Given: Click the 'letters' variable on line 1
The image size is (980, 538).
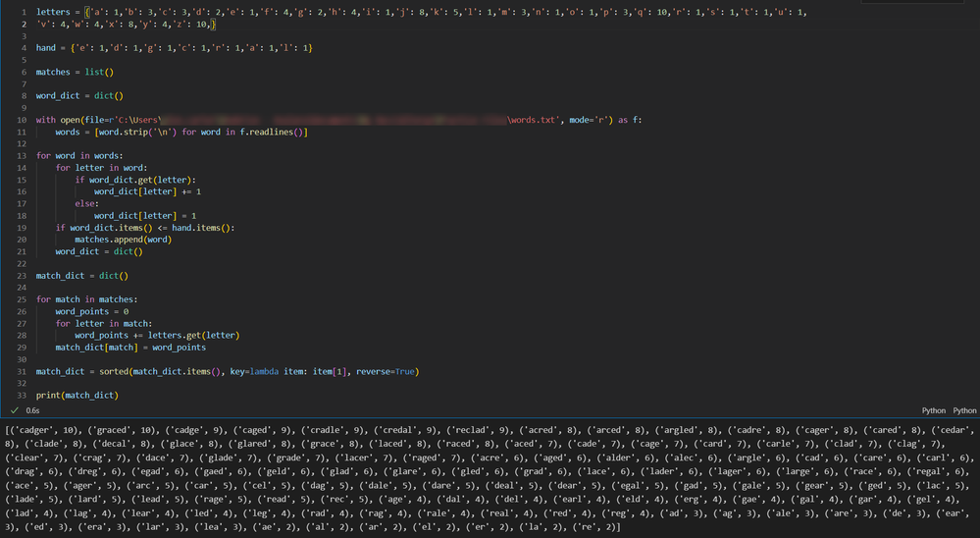Looking at the screenshot, I should point(53,12).
